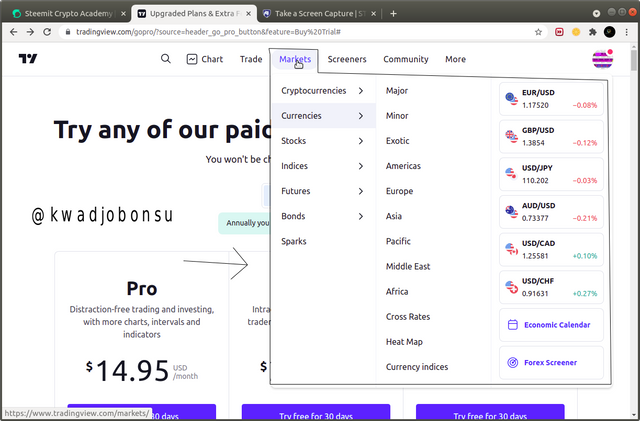Select Sparks in Markets menu
640x421 pixels.
point(293,241)
